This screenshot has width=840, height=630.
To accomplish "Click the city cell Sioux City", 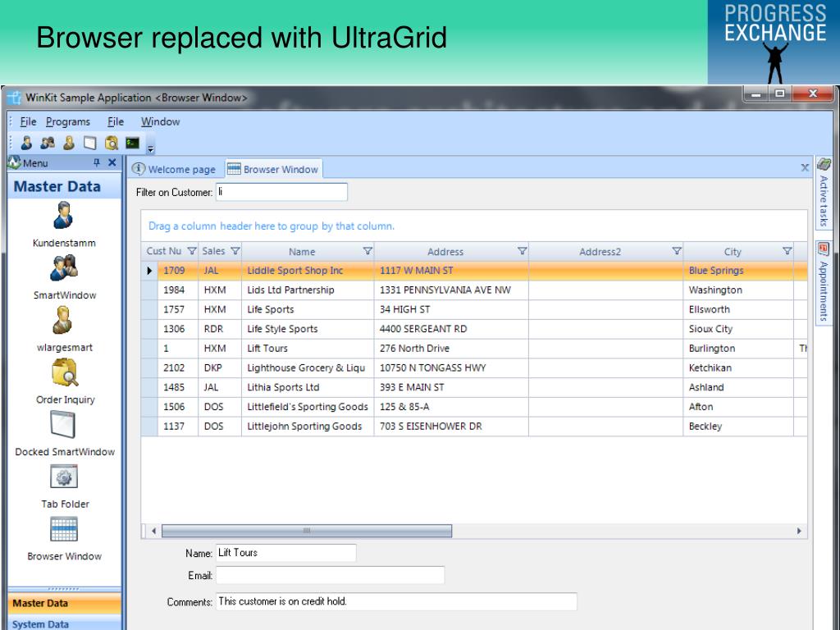I will pyautogui.click(x=737, y=329).
